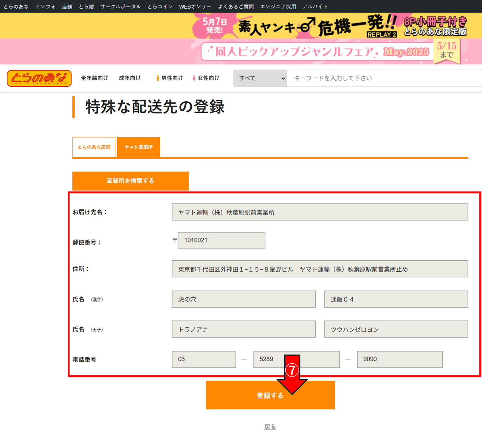
Task: Visit the WEBオンリー page
Action: pos(195,6)
